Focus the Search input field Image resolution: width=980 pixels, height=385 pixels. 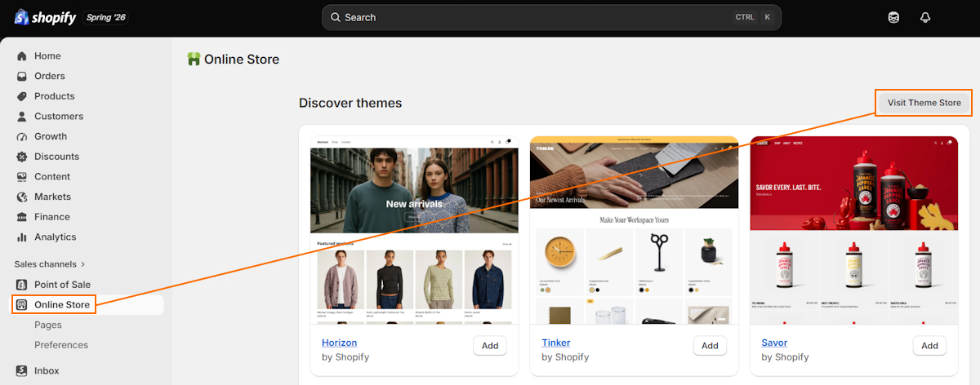(x=551, y=17)
